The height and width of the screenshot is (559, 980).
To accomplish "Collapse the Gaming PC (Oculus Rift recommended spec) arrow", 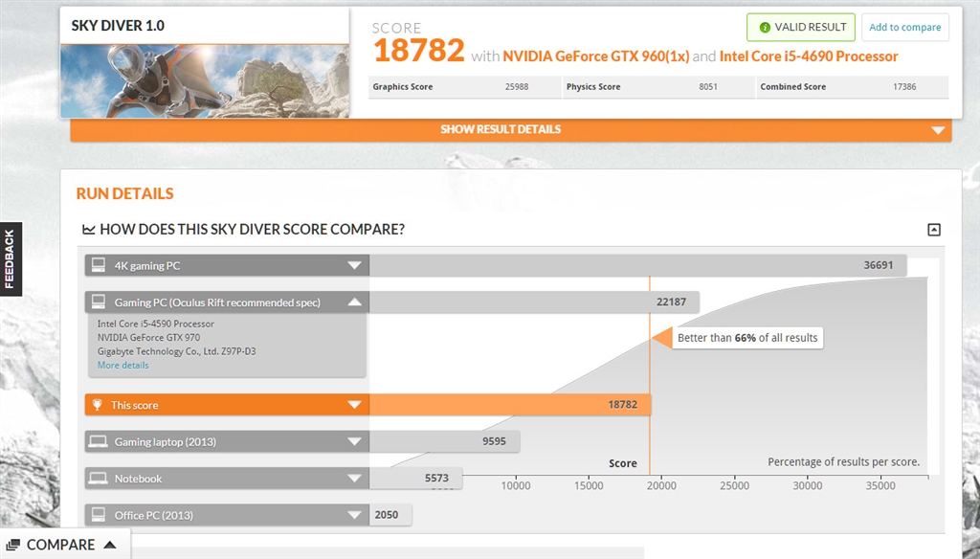I will (x=354, y=302).
